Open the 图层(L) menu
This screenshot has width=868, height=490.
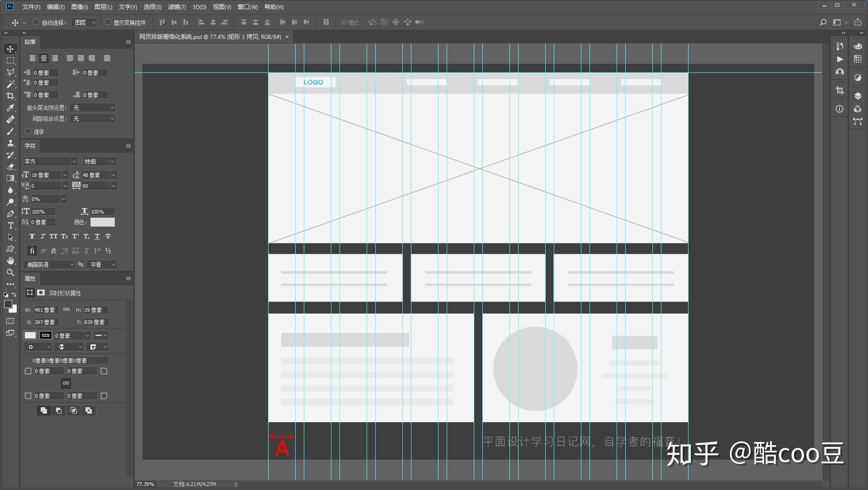(103, 7)
